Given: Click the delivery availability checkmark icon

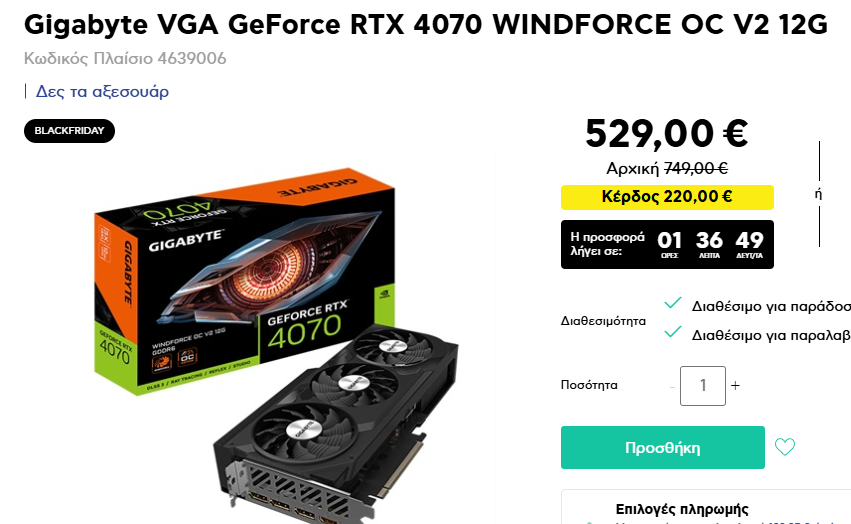Looking at the screenshot, I should point(673,303).
